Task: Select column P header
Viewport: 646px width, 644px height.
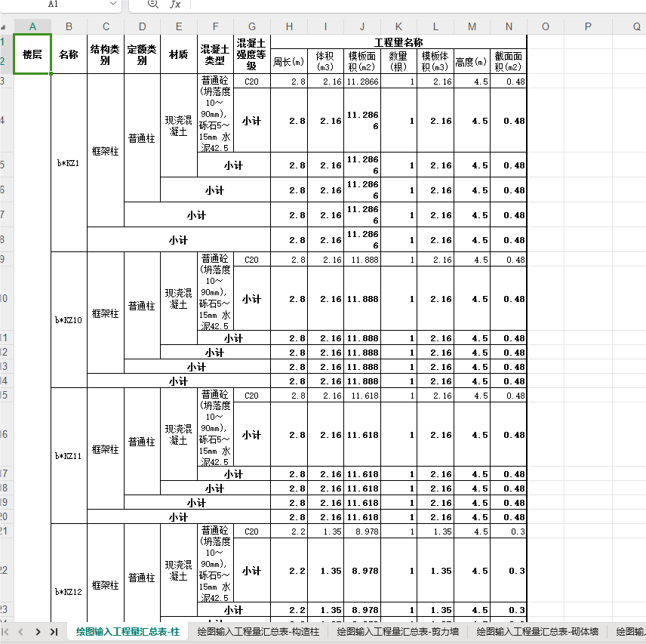Action: [x=588, y=26]
